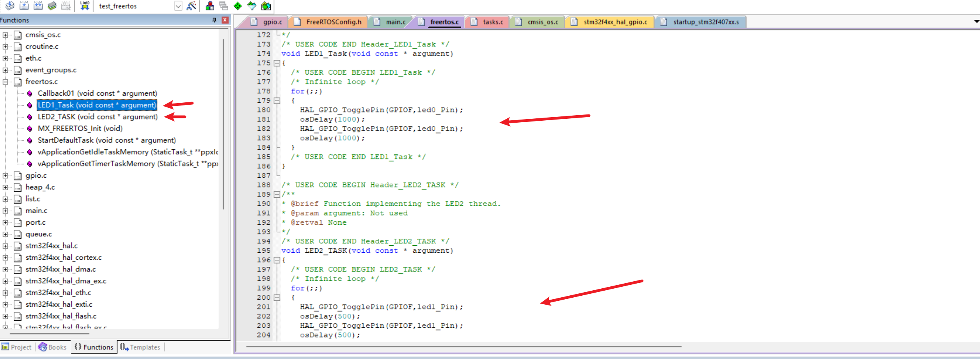Screen dimensions: 980x359
Task: Click the Manage Multi-Project Workspace icon
Action: click(x=224, y=6)
